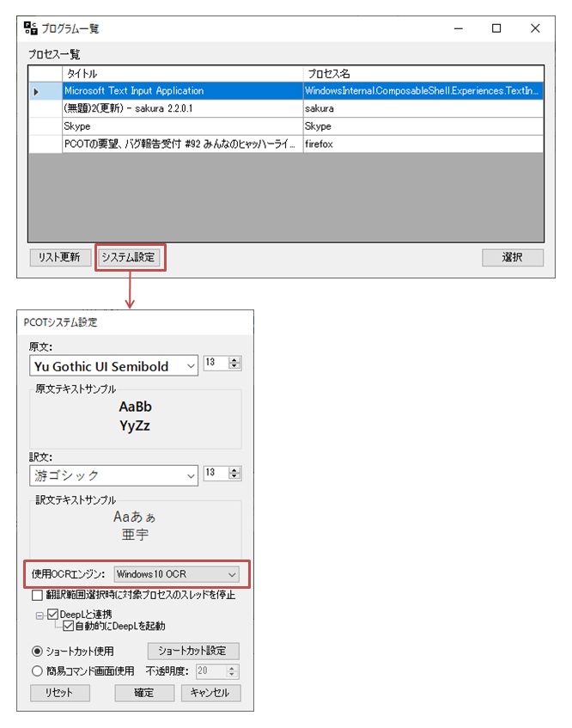Increase the 訳文 font size spinner
This screenshot has height=728, width=572.
[x=234, y=470]
